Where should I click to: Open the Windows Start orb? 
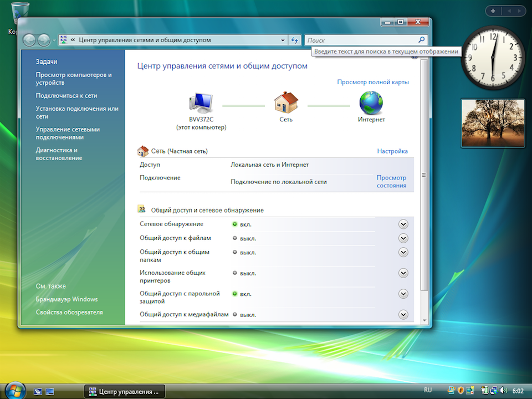tap(16, 391)
